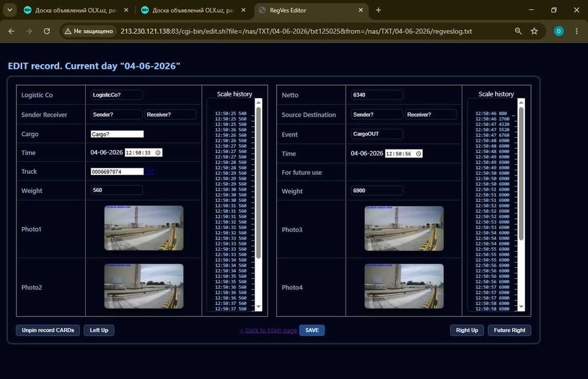The height and width of the screenshot is (379, 588).
Task: Click the Unpin record CARDs button
Action: pyautogui.click(x=48, y=330)
